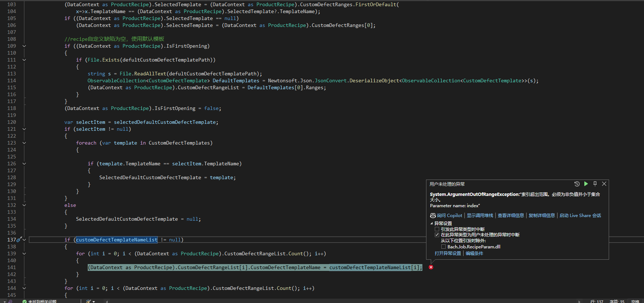Image resolution: width=644 pixels, height=303 pixels.
Task: Click line number 120 in the gutter
Action: (x=12, y=122)
